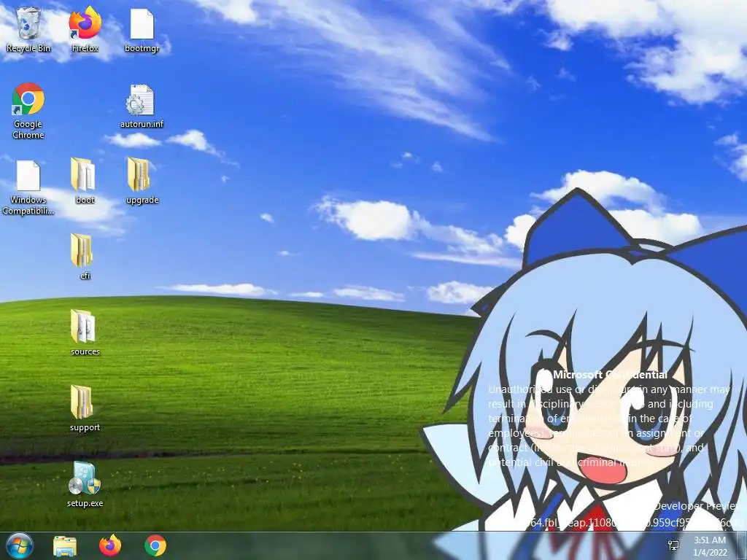The image size is (747, 560).
Task: Select the efi folder on desktop
Action: 85,257
